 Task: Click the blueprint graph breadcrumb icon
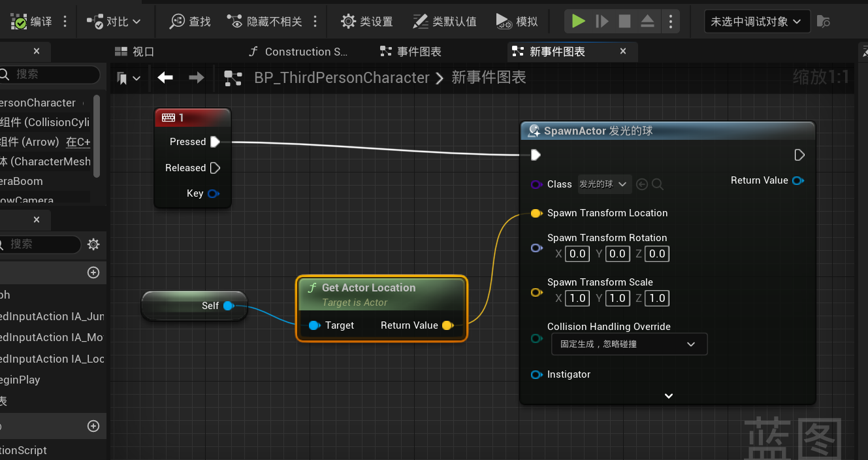click(233, 78)
